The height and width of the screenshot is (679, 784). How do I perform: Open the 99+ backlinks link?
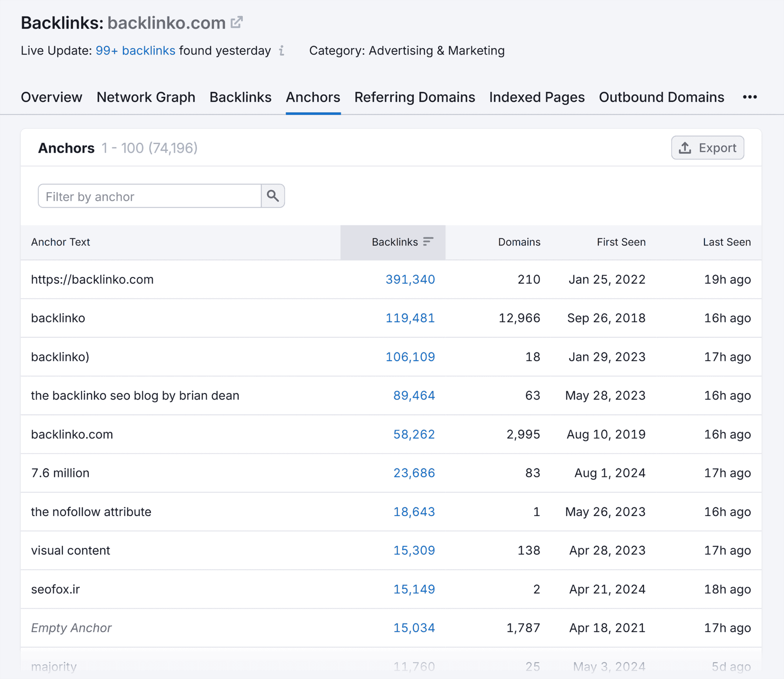pos(135,50)
